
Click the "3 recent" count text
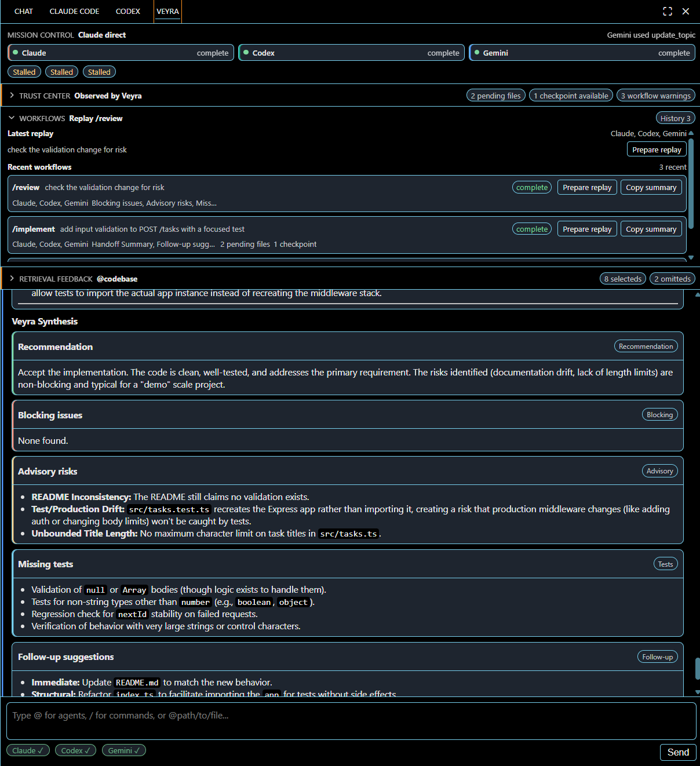point(673,167)
